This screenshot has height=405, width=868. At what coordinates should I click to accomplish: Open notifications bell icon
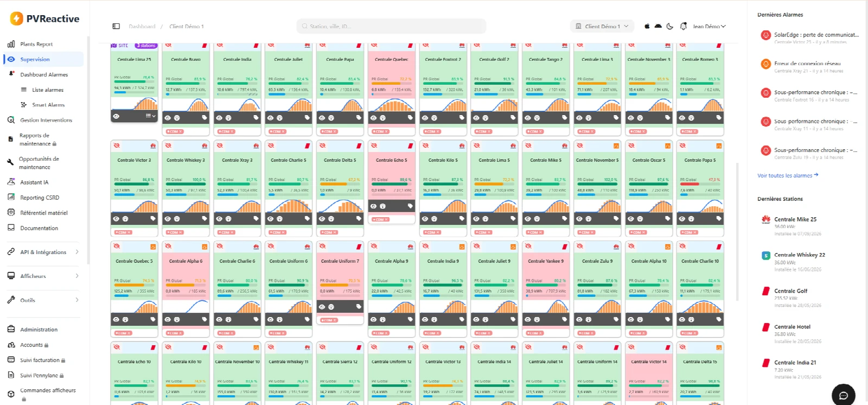(x=684, y=26)
